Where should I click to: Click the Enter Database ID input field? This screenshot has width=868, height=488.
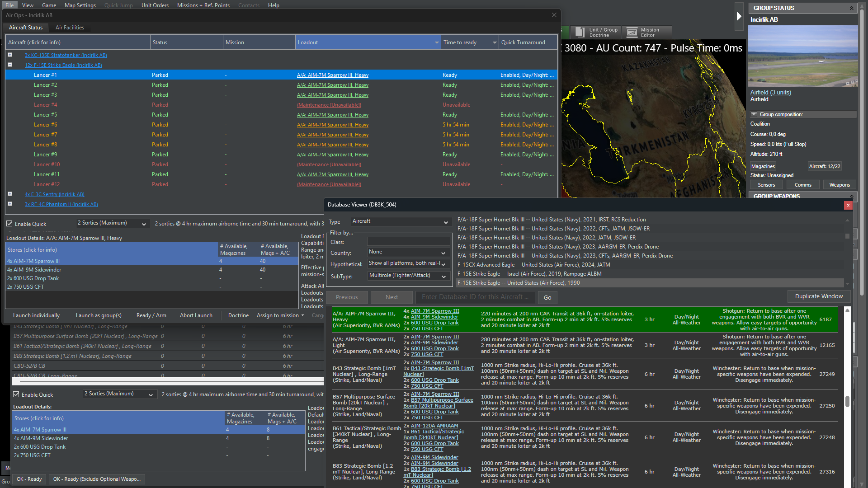tap(475, 297)
